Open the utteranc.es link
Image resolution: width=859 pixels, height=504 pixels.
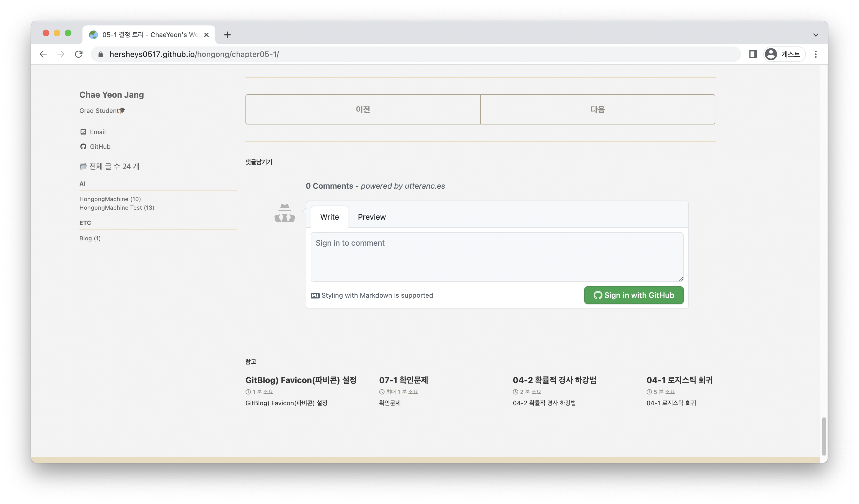pyautogui.click(x=425, y=186)
